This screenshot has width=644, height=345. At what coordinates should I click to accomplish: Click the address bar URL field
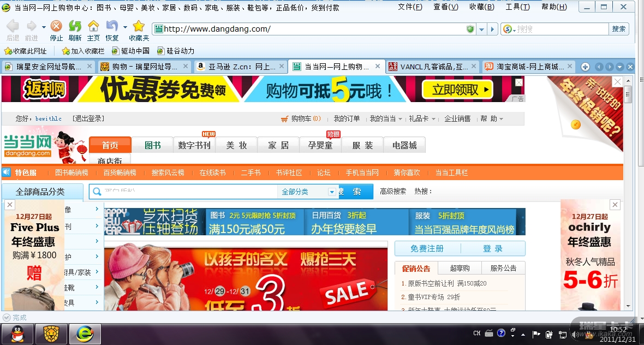point(314,29)
